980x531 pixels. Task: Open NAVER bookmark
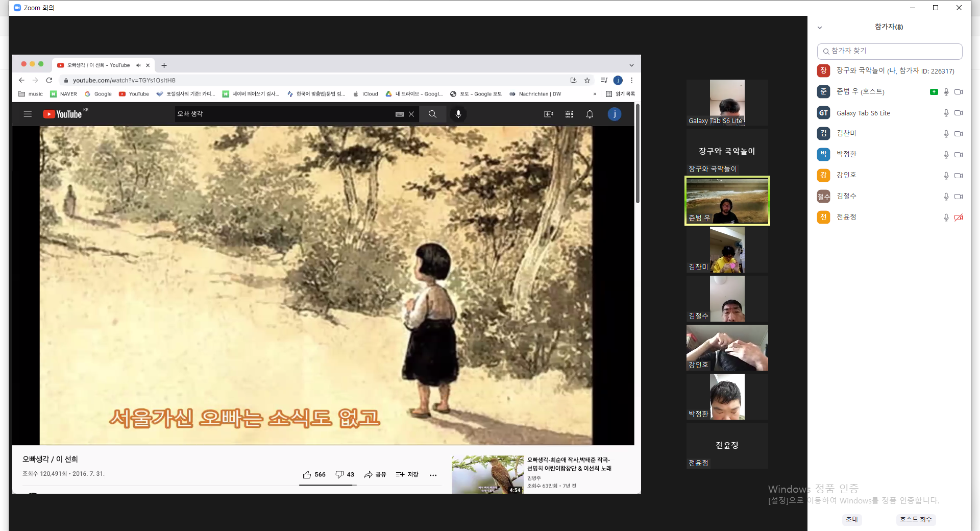coord(64,94)
